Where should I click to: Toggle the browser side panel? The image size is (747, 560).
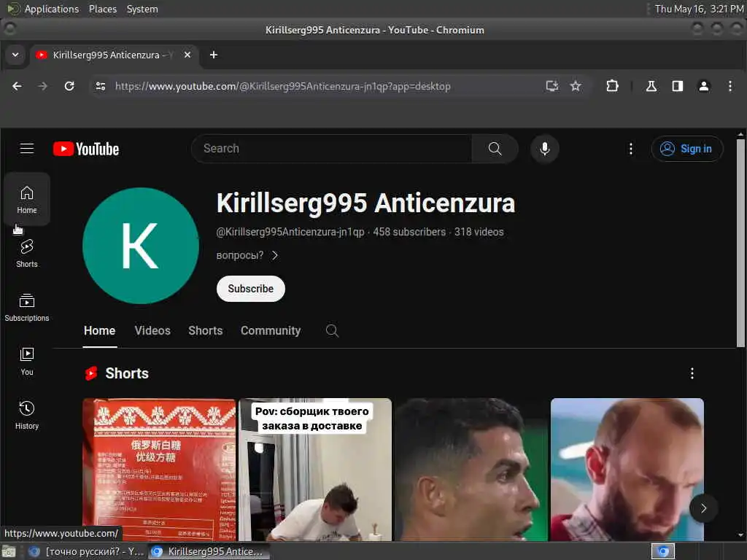pos(678,86)
